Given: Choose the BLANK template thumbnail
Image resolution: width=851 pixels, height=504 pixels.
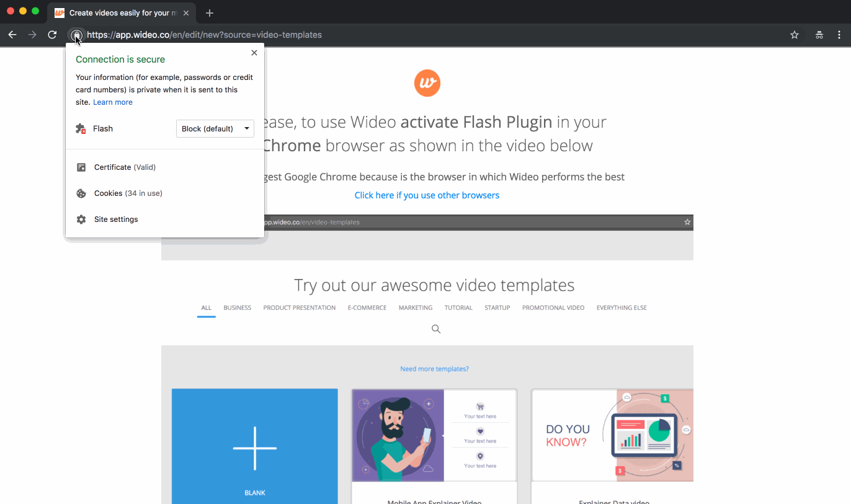Looking at the screenshot, I should click(x=255, y=446).
